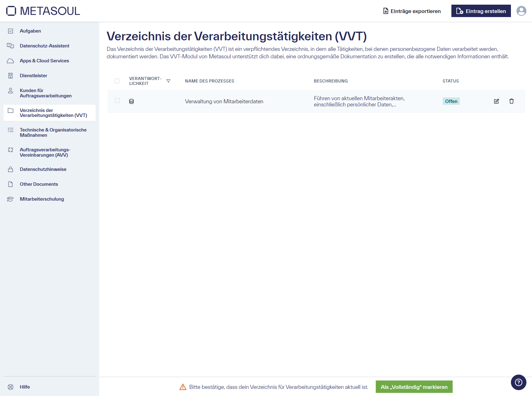Image resolution: width=532 pixels, height=396 pixels.
Task: Edit the Verwaltung von Mitarbeiterdaten entry
Action: tap(496, 101)
